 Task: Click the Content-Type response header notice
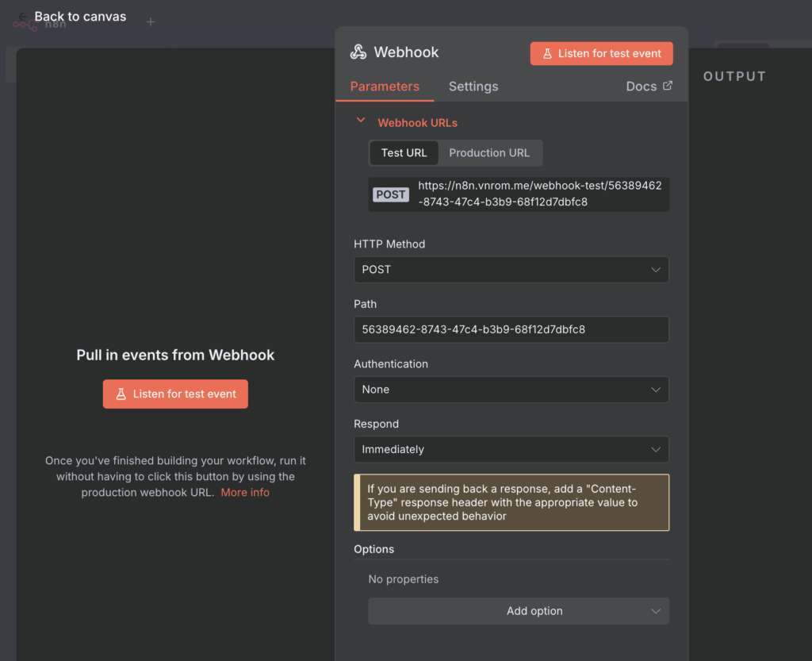click(x=511, y=502)
